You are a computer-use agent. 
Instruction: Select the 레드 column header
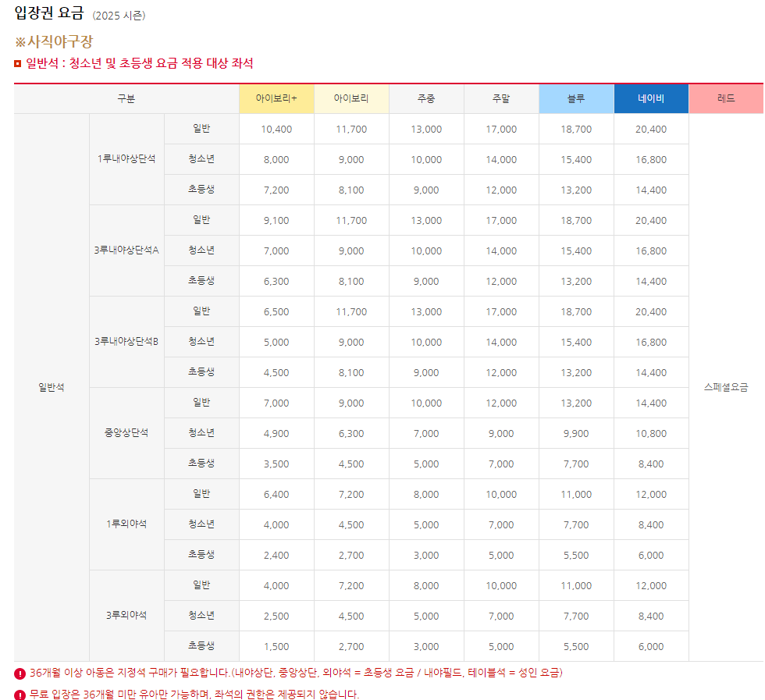coord(726,98)
